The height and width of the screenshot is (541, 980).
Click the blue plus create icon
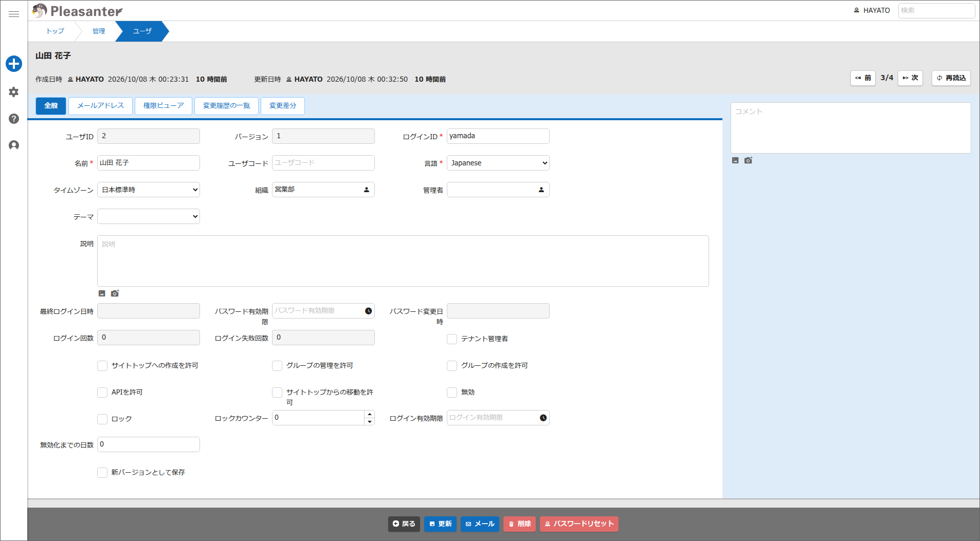[14, 64]
